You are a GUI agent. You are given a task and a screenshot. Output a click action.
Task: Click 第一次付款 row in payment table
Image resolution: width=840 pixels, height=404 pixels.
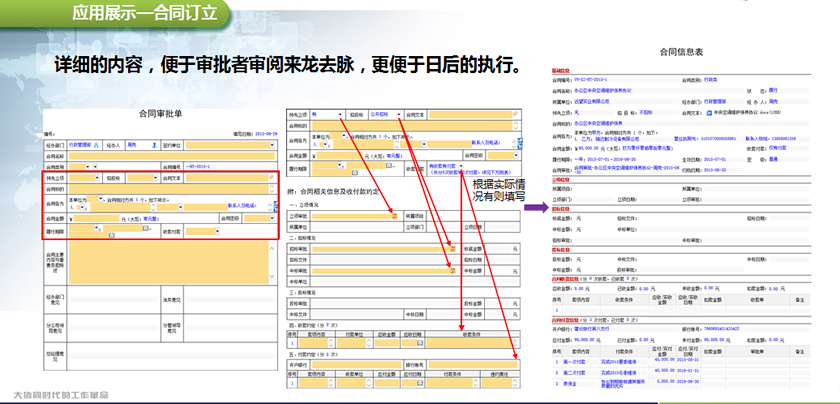point(679,362)
